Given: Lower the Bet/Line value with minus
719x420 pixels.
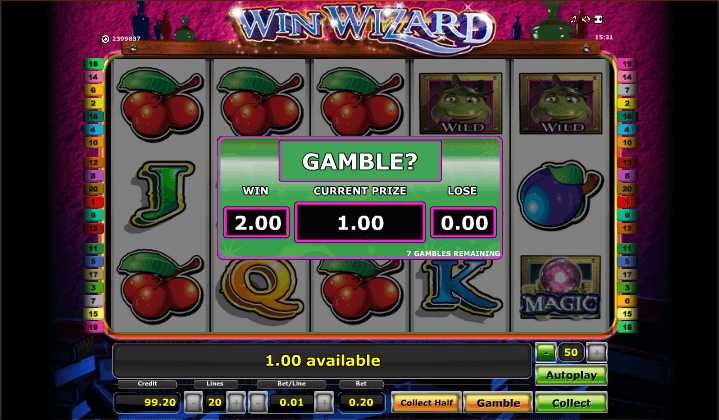Looking at the screenshot, I should pyautogui.click(x=258, y=403).
